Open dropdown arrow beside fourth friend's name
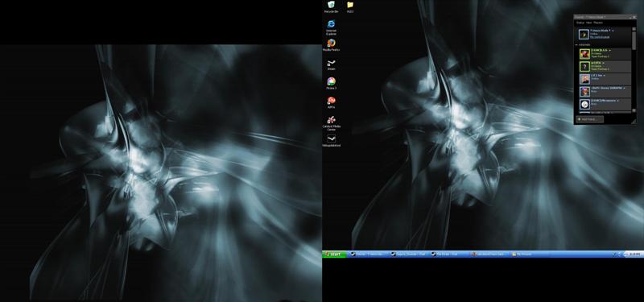Screen dimensions: 644x302 (x=625, y=88)
